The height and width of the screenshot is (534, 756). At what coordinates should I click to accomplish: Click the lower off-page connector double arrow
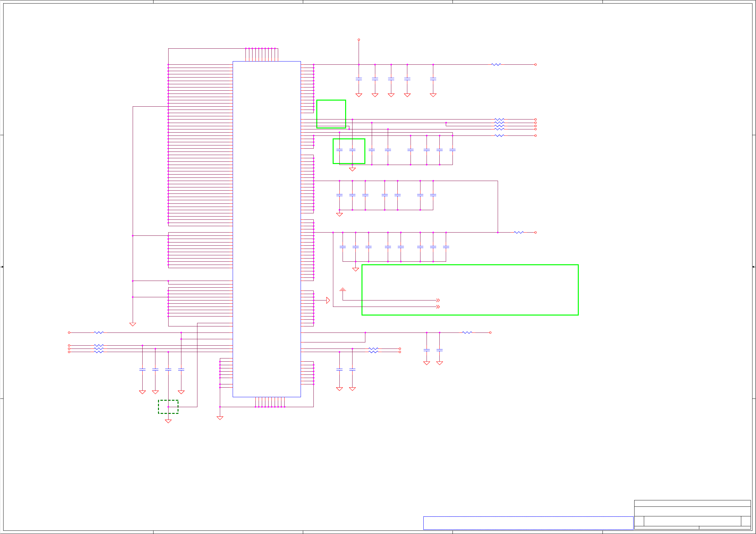[x=438, y=307]
